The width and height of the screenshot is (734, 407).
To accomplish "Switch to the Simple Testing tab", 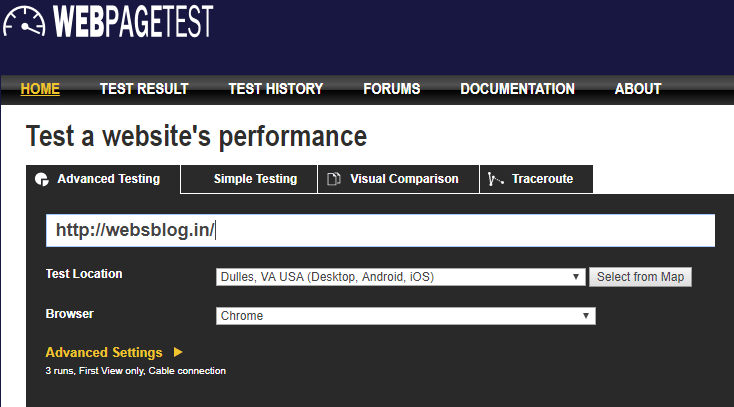I will pos(249,179).
